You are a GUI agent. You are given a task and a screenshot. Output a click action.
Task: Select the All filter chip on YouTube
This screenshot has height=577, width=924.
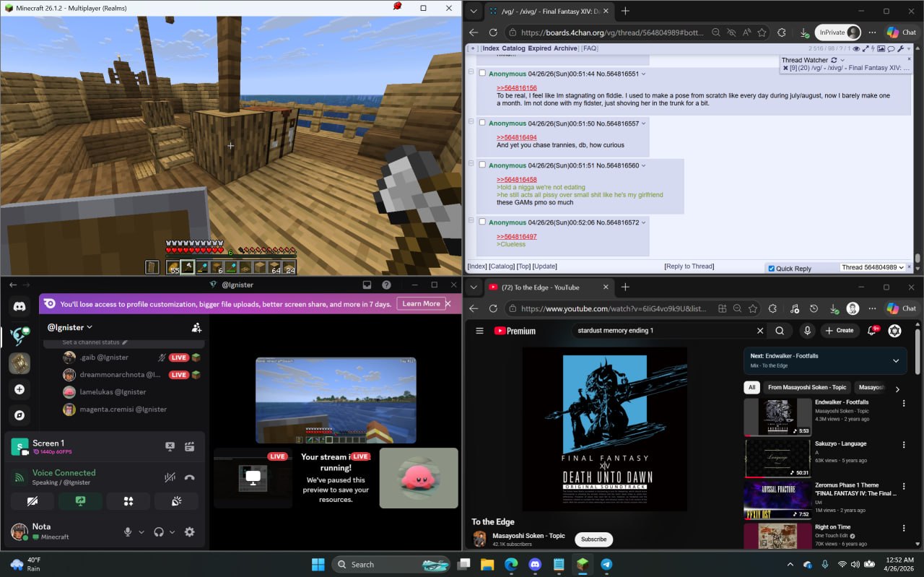(751, 388)
